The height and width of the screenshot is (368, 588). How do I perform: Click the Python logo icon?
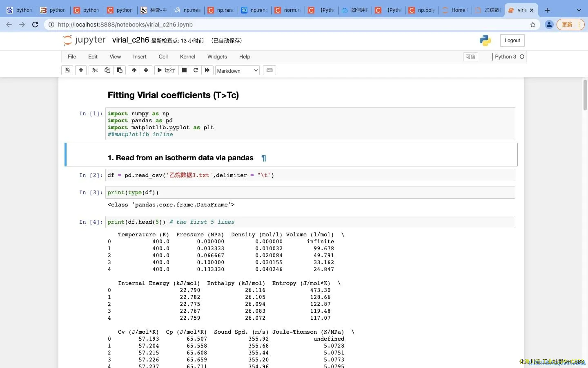coord(485,40)
